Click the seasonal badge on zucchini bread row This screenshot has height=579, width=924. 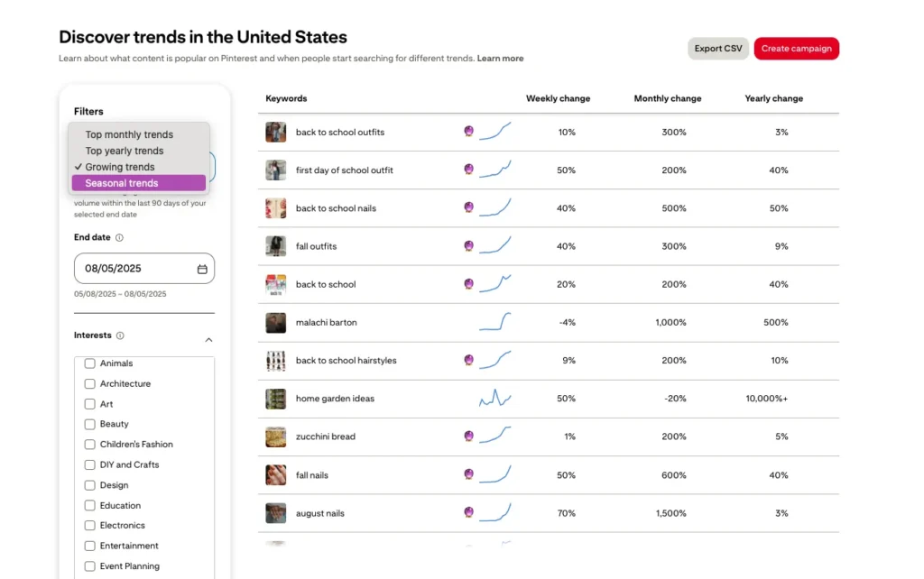coord(468,437)
